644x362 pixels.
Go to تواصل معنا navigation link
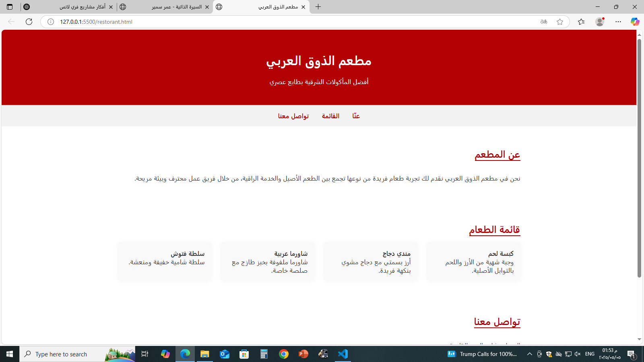pos(293,116)
